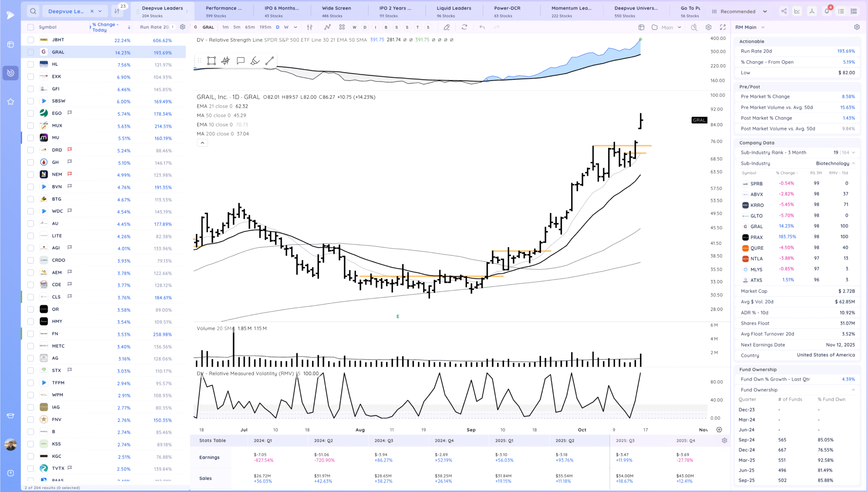
Task: Click the eraser icon in chart toolbar
Action: coord(447,27)
